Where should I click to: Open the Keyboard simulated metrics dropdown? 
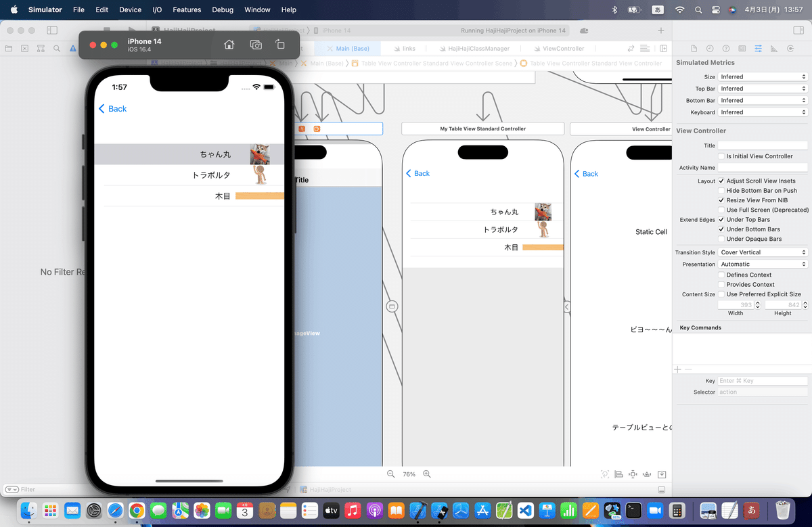click(763, 112)
